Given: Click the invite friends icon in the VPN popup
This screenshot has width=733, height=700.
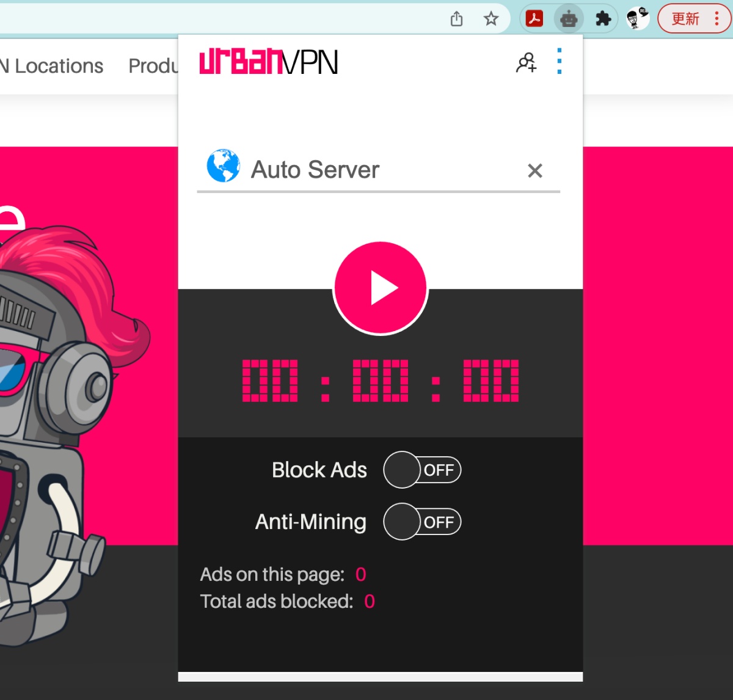Looking at the screenshot, I should pyautogui.click(x=526, y=62).
